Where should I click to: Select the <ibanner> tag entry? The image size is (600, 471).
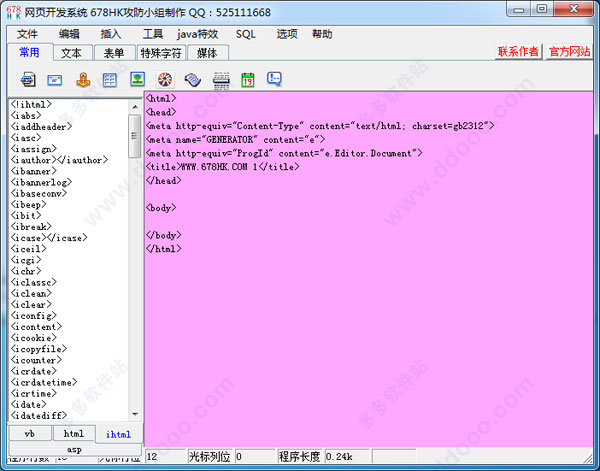click(34, 171)
